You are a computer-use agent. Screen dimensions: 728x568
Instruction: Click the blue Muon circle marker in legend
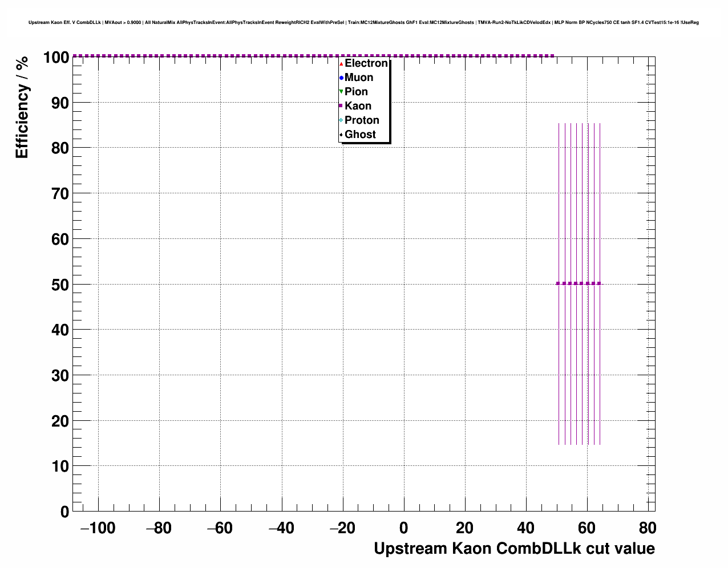click(x=341, y=78)
